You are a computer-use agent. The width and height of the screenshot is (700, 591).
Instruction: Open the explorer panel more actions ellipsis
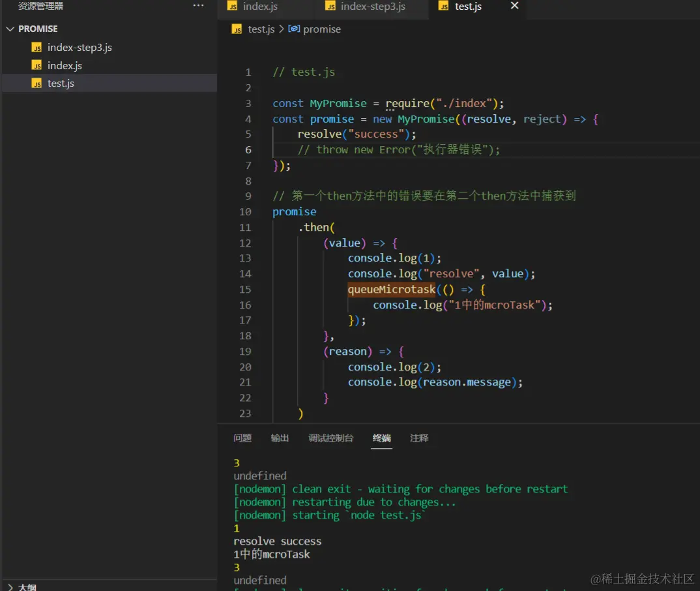pyautogui.click(x=198, y=6)
